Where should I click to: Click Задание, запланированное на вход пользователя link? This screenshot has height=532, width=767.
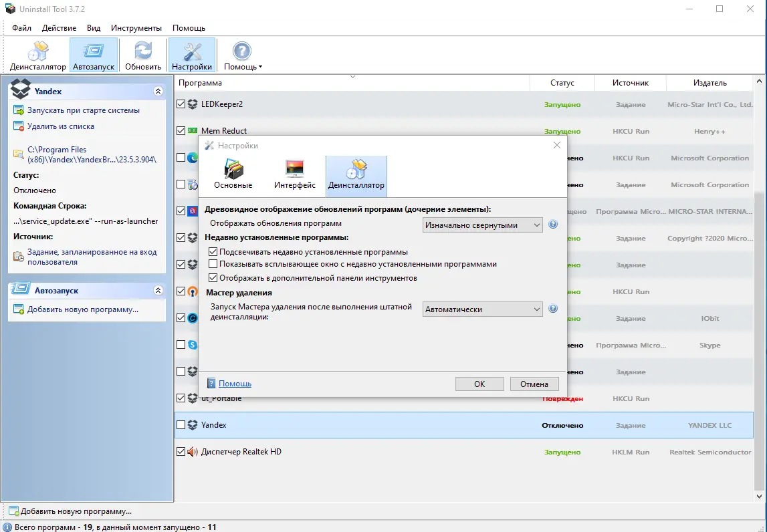92,257
